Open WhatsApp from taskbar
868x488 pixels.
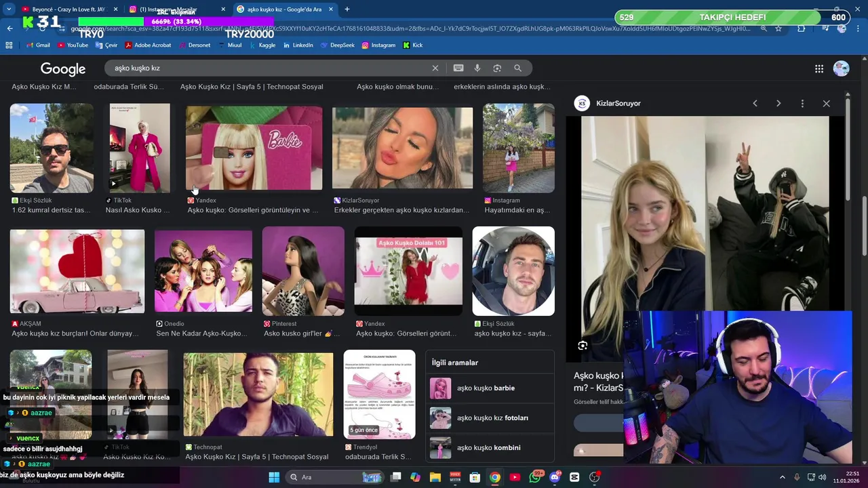point(535,477)
